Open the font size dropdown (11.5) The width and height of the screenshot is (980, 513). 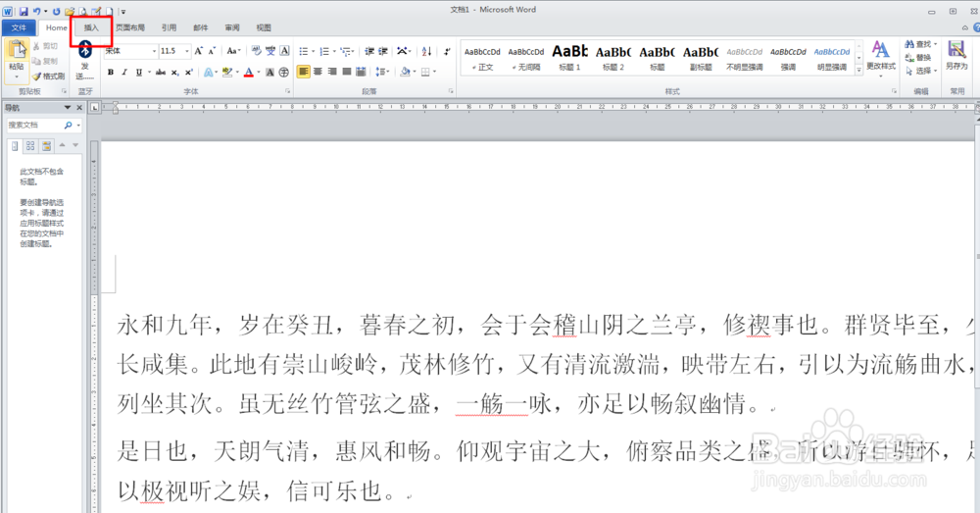tap(186, 51)
